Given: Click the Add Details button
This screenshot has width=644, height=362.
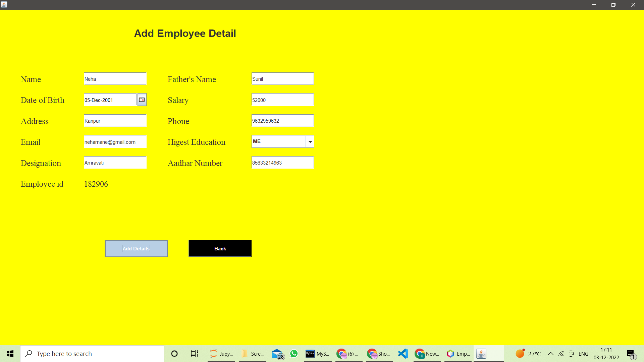Looking at the screenshot, I should (136, 248).
